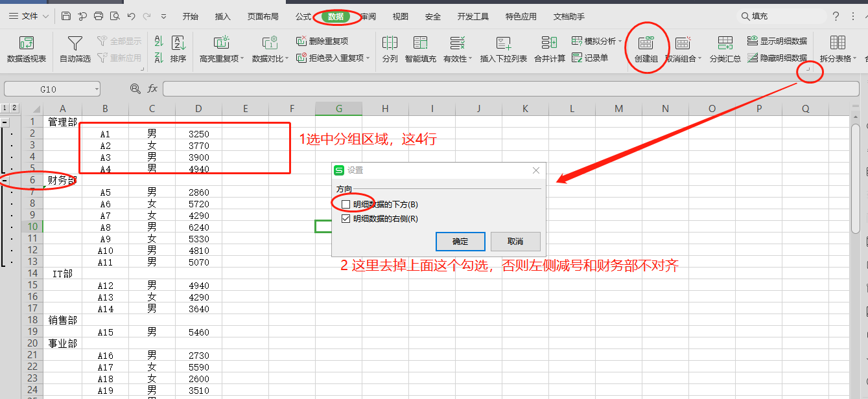Enable 自动筛选 auto filter
Image resolution: width=868 pixels, height=399 pixels.
click(75, 49)
